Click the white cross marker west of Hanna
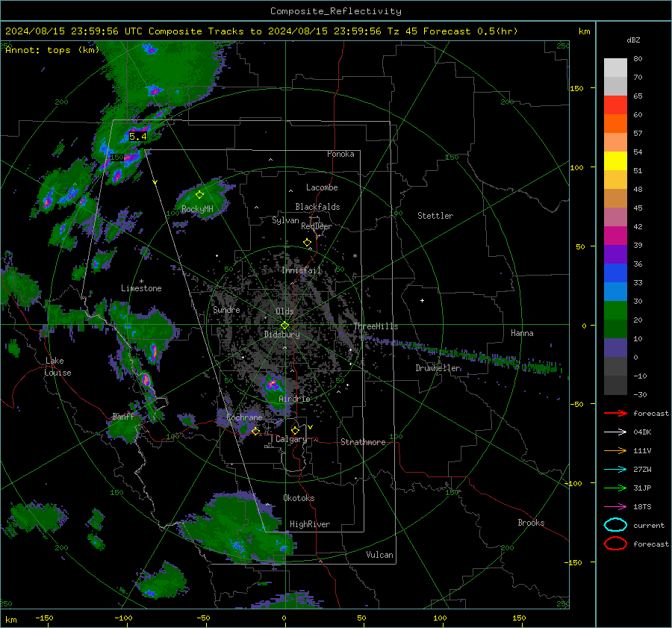The width and height of the screenshot is (672, 628). click(x=422, y=300)
